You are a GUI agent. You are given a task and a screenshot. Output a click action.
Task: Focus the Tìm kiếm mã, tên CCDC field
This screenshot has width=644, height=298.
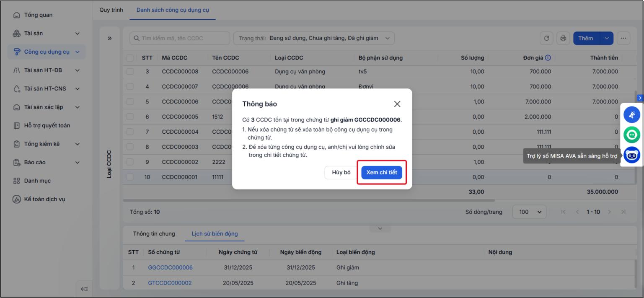click(x=180, y=38)
